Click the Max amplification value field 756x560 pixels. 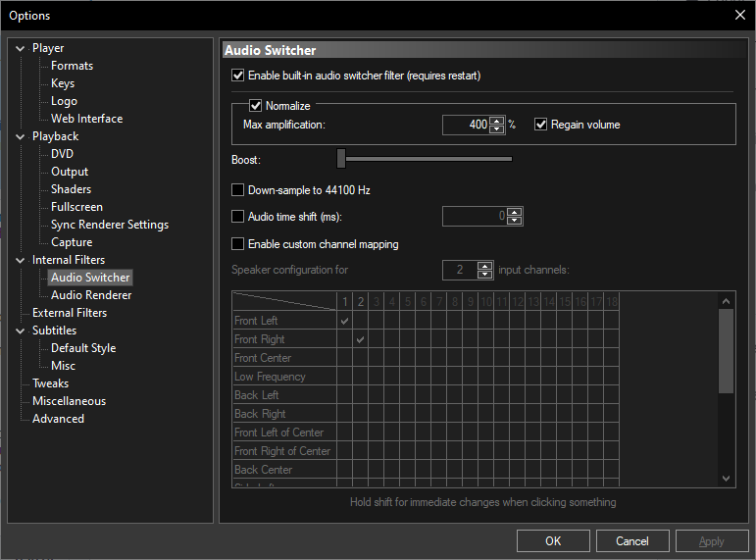[x=465, y=125]
